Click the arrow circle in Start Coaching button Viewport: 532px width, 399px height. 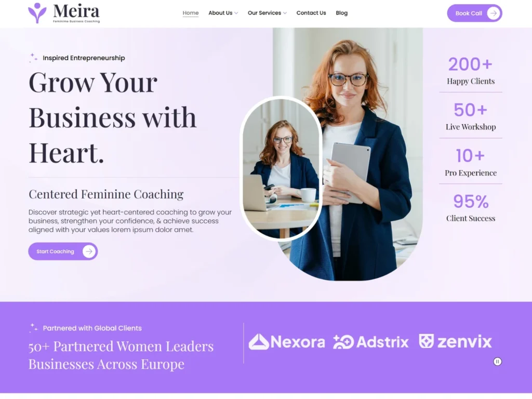[x=89, y=251]
